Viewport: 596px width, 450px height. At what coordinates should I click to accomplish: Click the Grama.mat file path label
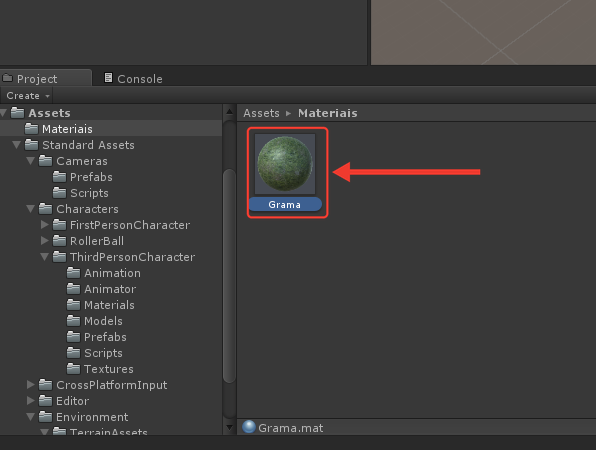click(291, 428)
